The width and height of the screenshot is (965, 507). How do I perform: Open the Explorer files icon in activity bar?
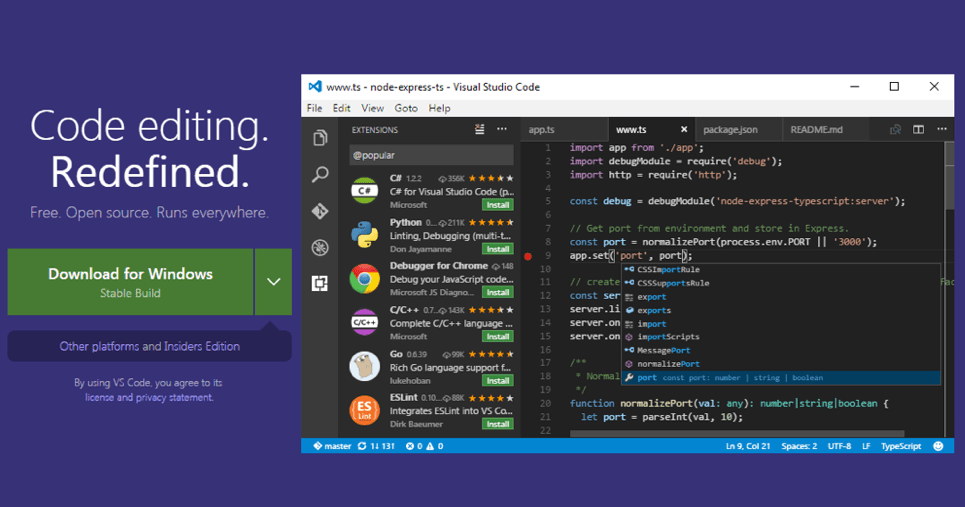point(320,137)
